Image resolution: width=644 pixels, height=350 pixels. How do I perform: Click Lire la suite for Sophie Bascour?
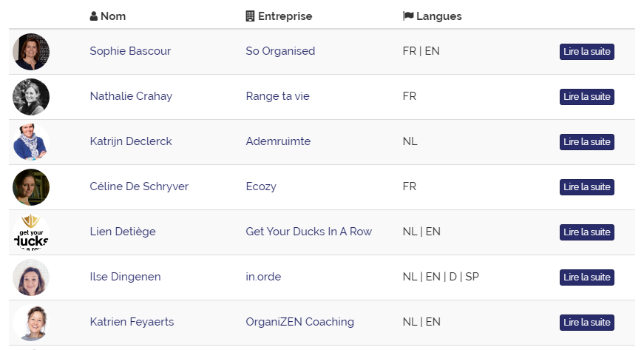pos(586,52)
